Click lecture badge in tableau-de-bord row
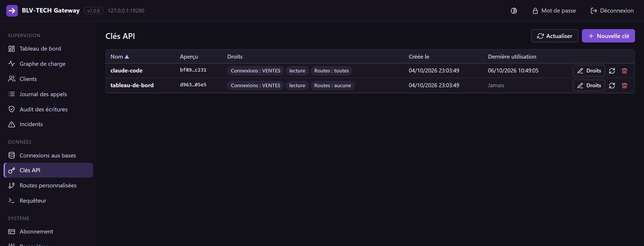Viewport: 644px width, 246px height. point(297,86)
